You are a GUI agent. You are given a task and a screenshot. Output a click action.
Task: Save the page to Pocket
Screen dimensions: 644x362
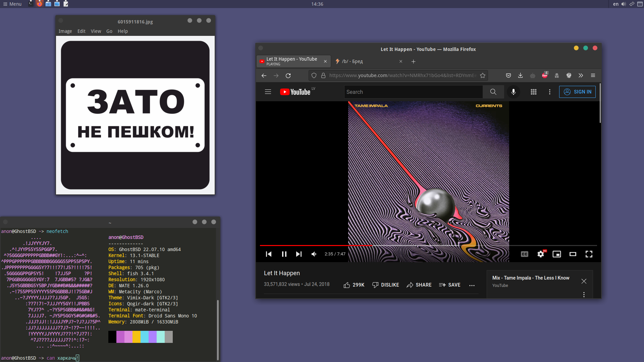[508, 76]
